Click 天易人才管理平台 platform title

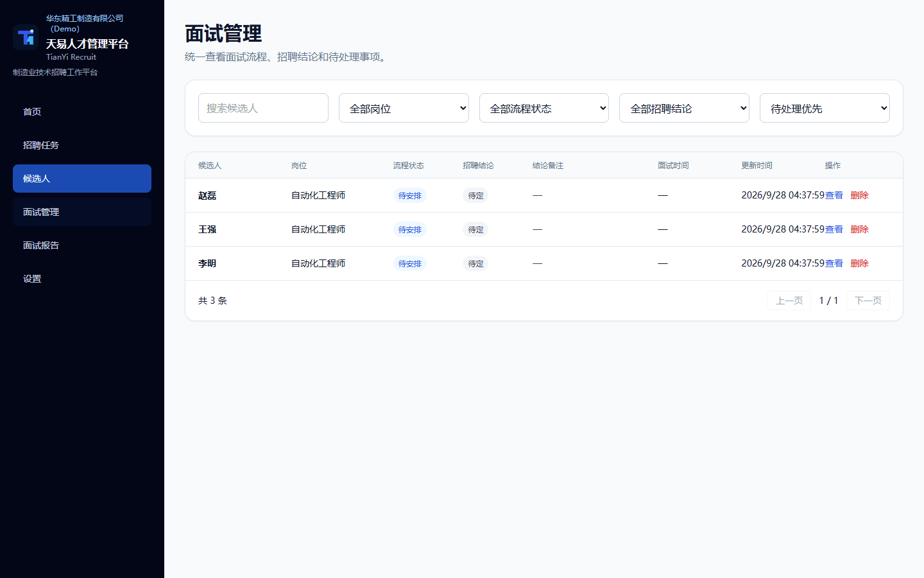pyautogui.click(x=87, y=44)
